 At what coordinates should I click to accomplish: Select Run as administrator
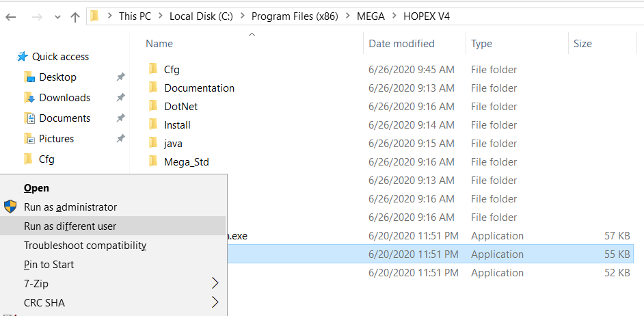70,207
